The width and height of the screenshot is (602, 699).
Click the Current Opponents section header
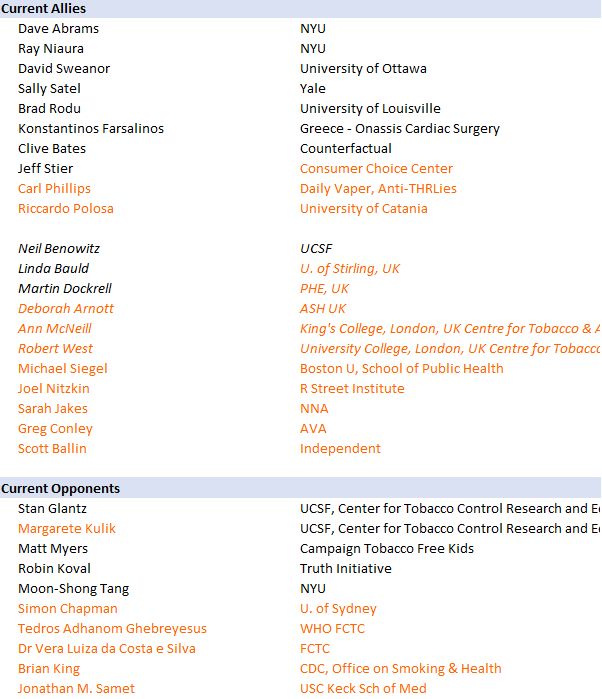click(60, 489)
